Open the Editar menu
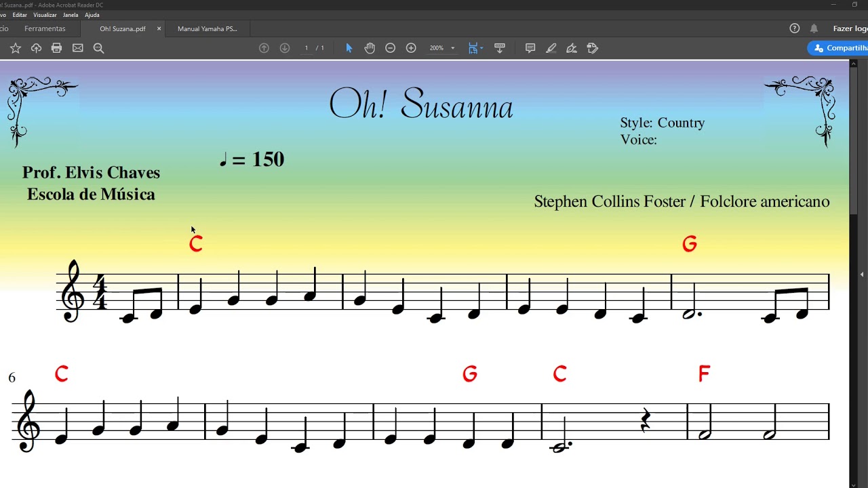This screenshot has height=488, width=868. (x=20, y=15)
